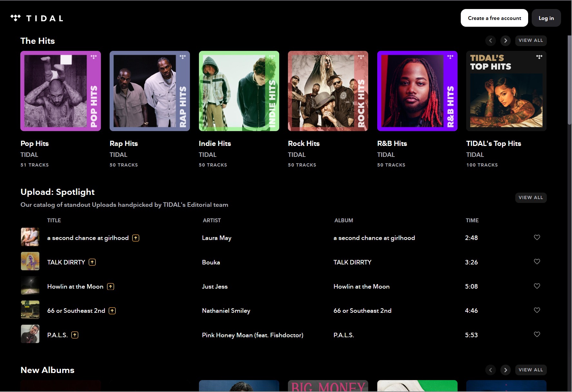Like the TALK DIRRTY track via heart
This screenshot has width=572, height=392.
(x=537, y=262)
